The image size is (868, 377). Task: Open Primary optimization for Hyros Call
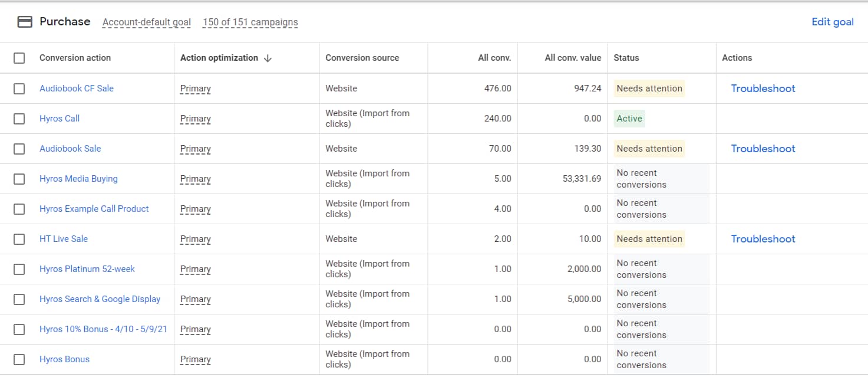pyautogui.click(x=196, y=119)
